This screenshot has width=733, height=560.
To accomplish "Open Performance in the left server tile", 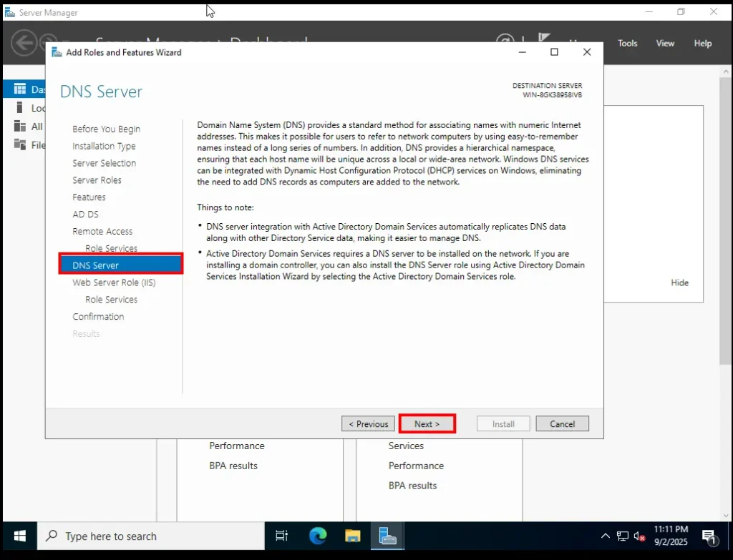I will tap(236, 446).
